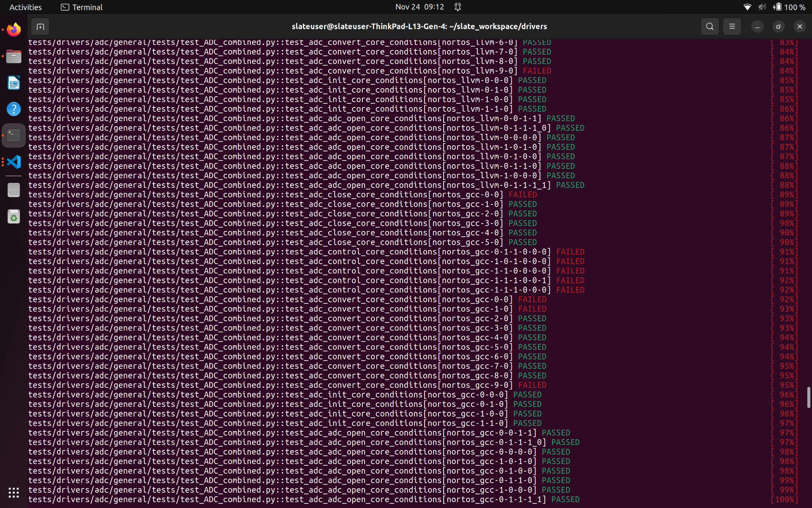Viewport: 812px width, 508px height.
Task: Click the terminal scrollbar handle
Action: pyautogui.click(x=808, y=397)
